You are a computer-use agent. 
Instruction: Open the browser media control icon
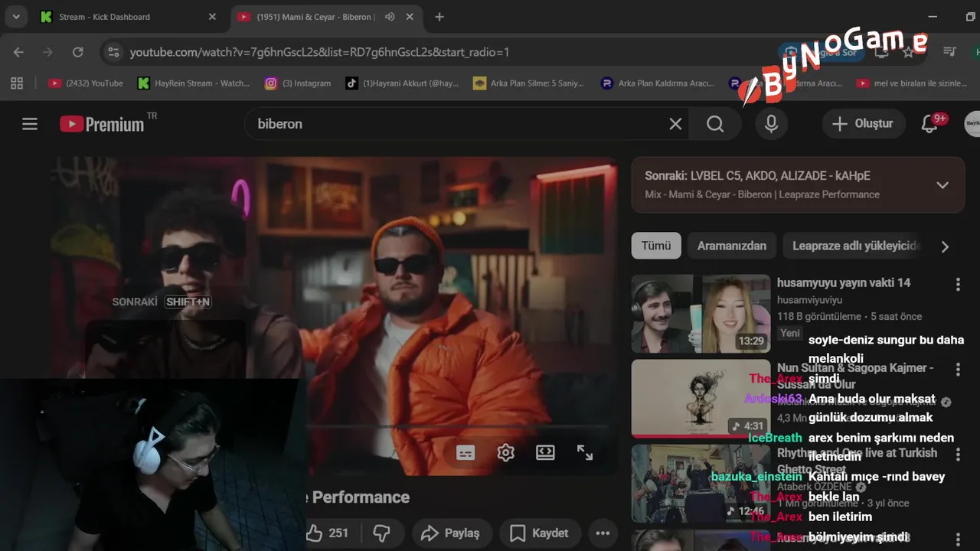click(x=950, y=52)
